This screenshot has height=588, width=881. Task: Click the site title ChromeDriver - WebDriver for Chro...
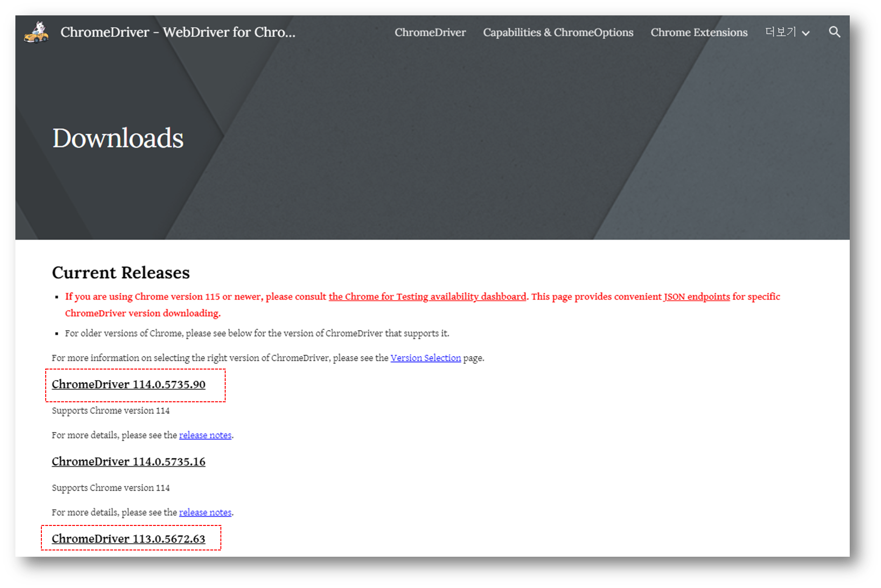click(178, 32)
